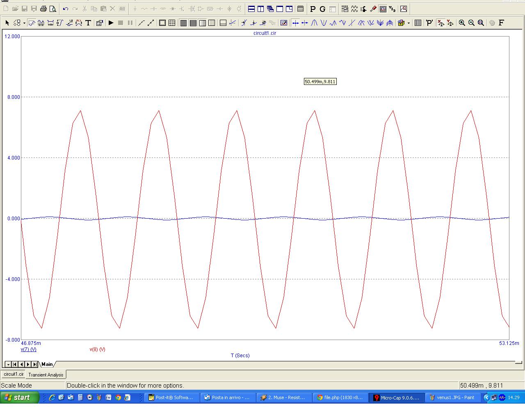Screen dimensions: 525x420
Task: Launch Chrome from quick launch bar
Action: click(x=118, y=397)
